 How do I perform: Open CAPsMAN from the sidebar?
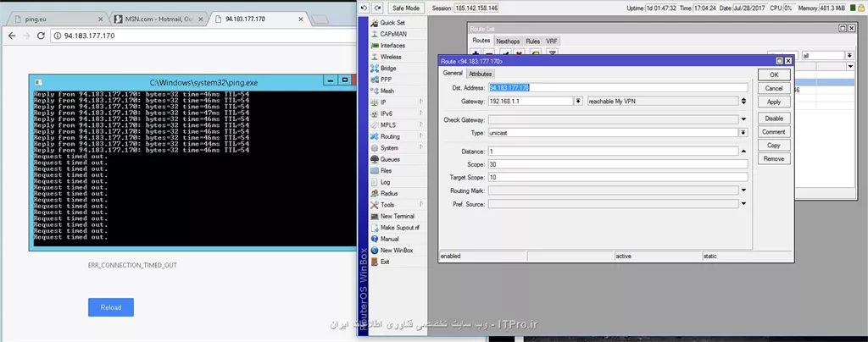[x=392, y=34]
